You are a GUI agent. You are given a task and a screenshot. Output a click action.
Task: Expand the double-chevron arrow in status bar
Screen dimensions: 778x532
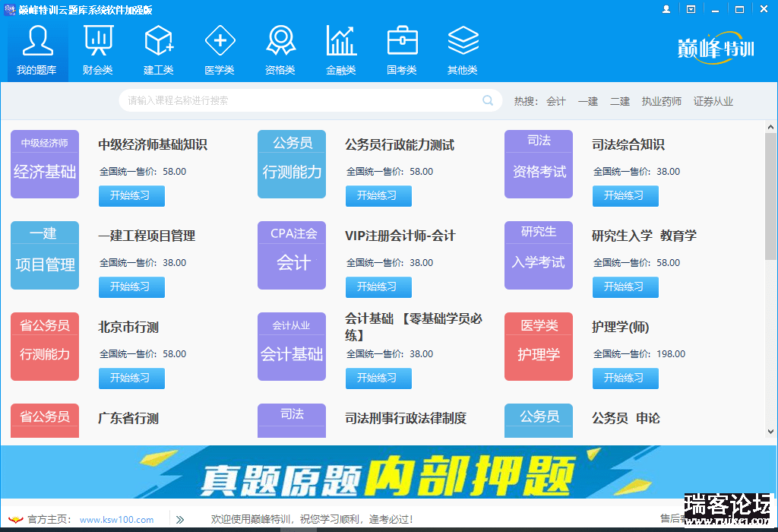click(x=180, y=520)
